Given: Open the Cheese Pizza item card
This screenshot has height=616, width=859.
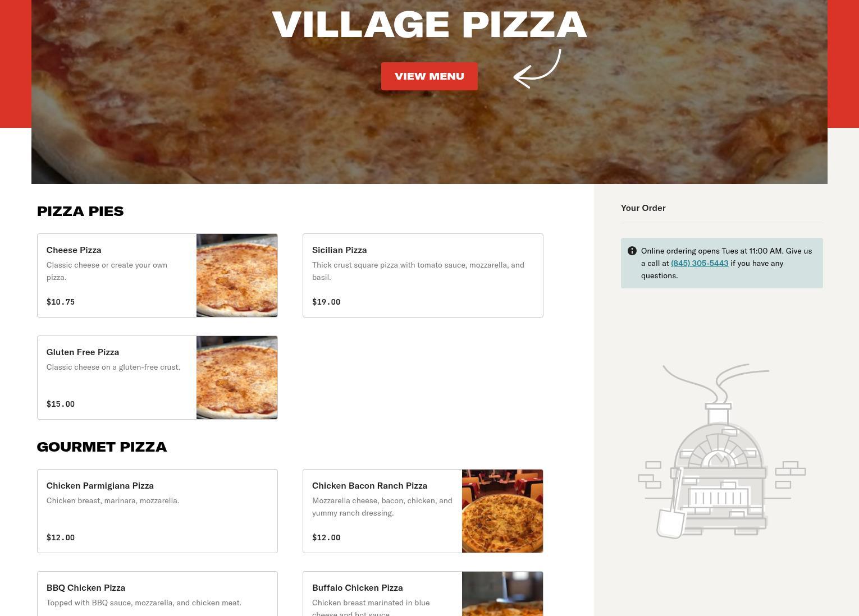Looking at the screenshot, I should pos(157,275).
